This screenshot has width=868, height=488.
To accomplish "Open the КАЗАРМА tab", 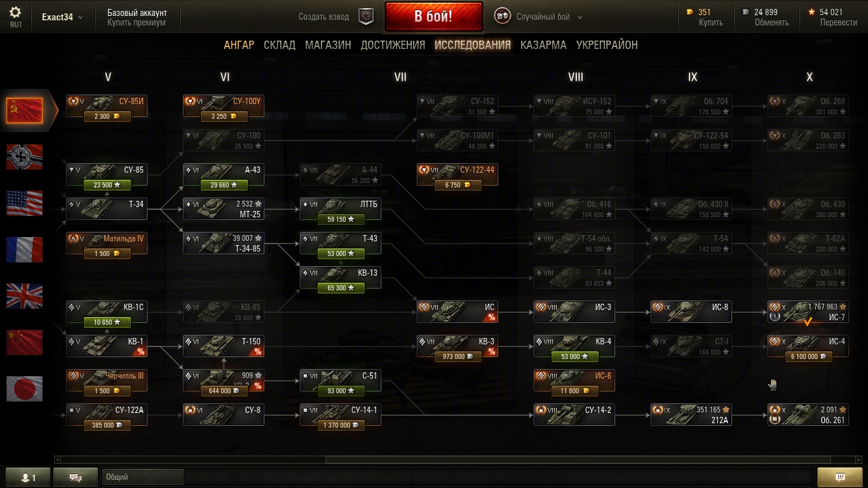I will (543, 45).
